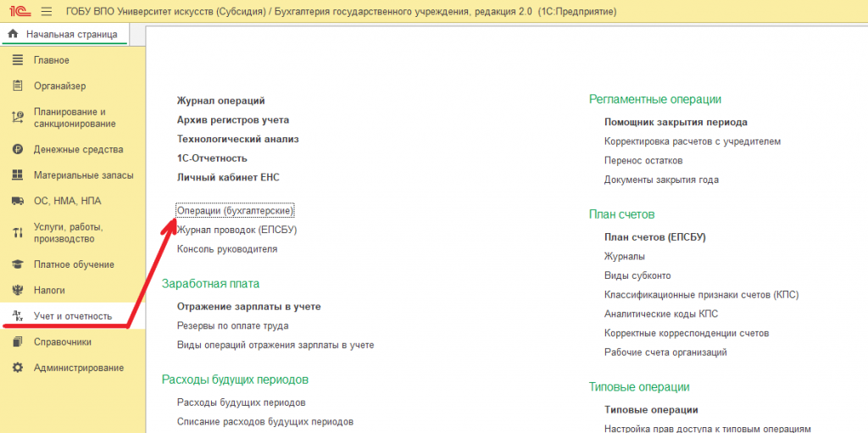Open Личный кабинет ЕНС
This screenshot has width=868, height=433.
pyautogui.click(x=229, y=177)
